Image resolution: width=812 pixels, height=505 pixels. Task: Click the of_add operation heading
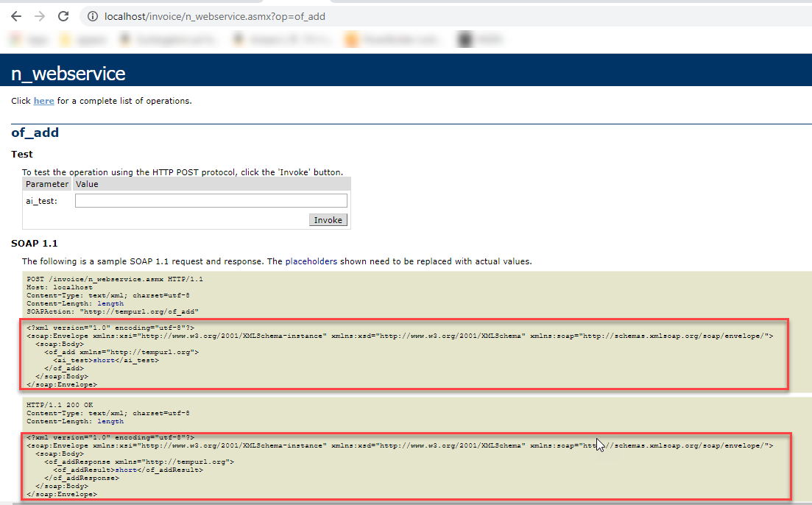pyautogui.click(x=35, y=133)
